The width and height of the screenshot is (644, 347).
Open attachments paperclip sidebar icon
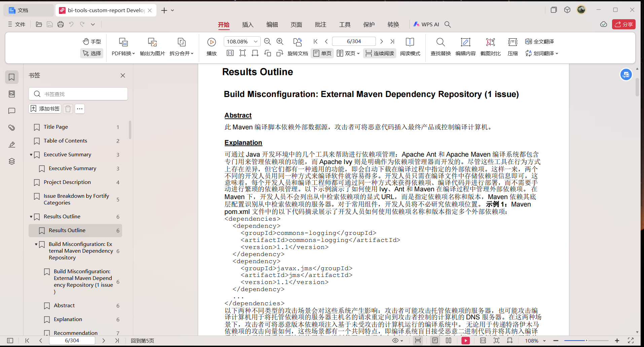pyautogui.click(x=12, y=128)
